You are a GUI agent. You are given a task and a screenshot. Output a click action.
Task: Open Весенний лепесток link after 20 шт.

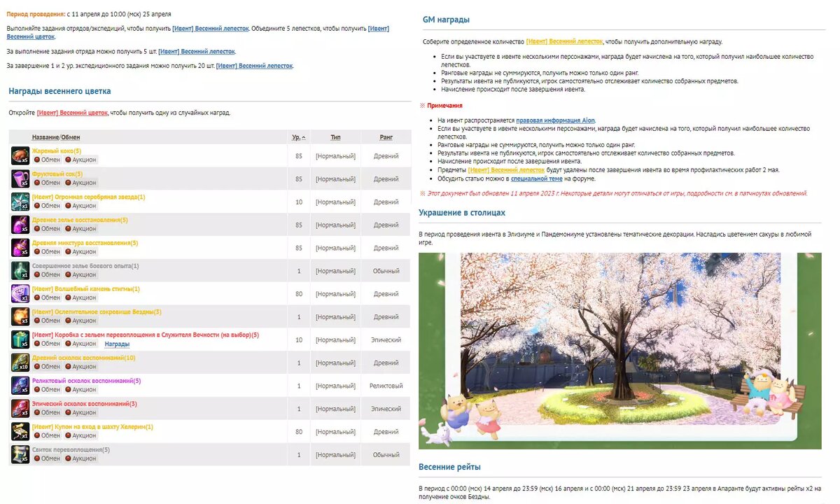(255, 66)
